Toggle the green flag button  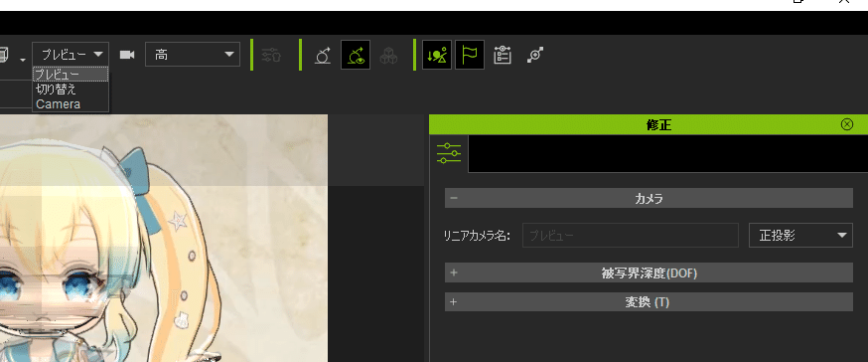point(470,55)
